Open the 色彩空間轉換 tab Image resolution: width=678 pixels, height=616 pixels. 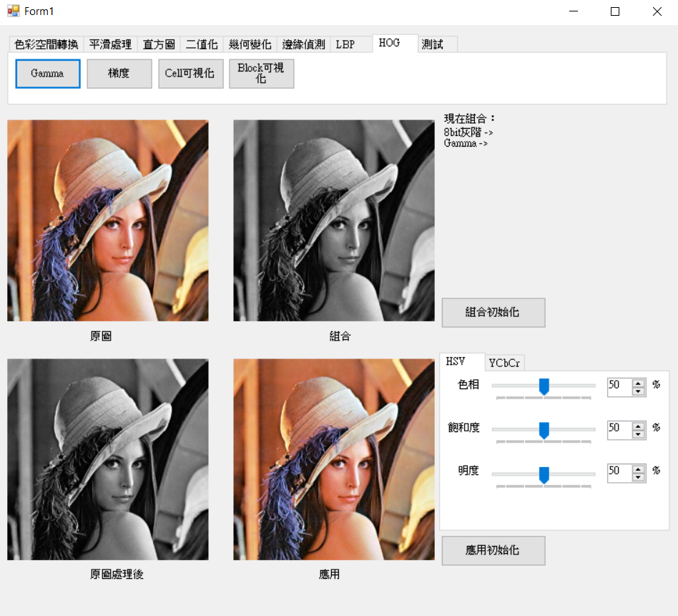pyautogui.click(x=46, y=44)
